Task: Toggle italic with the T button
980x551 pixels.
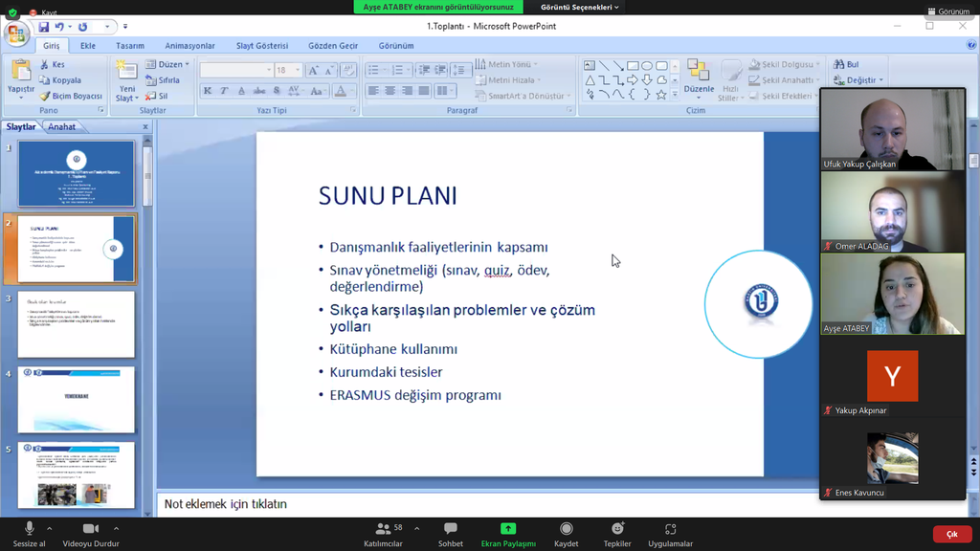Action: coord(224,91)
